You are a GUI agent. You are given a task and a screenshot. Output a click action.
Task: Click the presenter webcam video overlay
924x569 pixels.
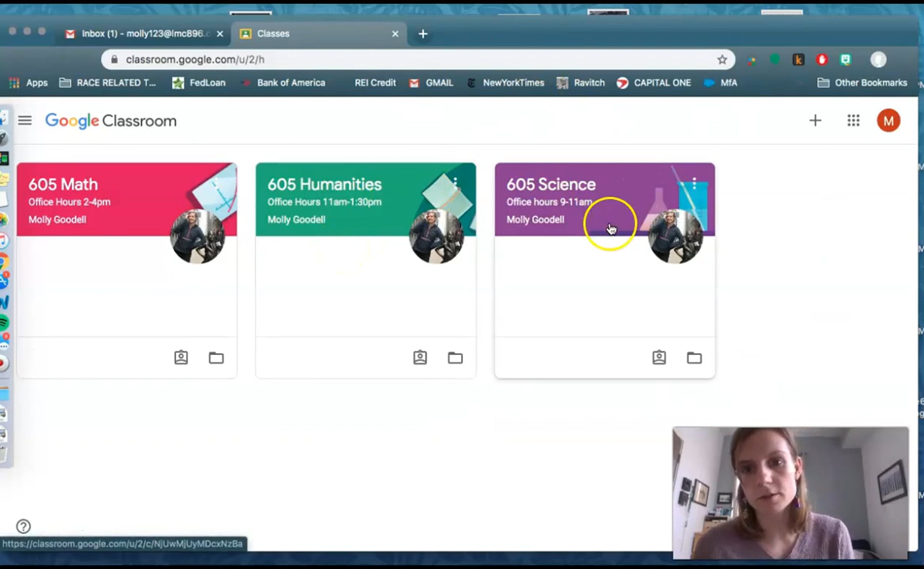click(x=790, y=493)
